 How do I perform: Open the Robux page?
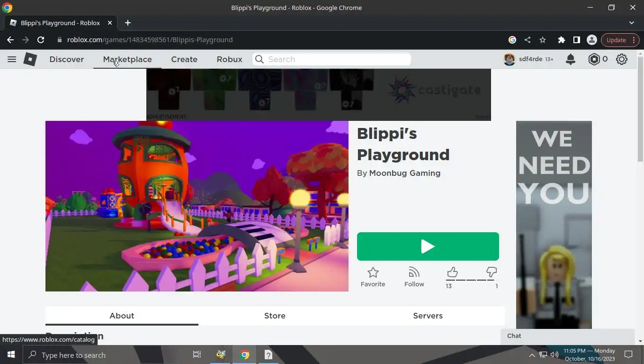(230, 59)
